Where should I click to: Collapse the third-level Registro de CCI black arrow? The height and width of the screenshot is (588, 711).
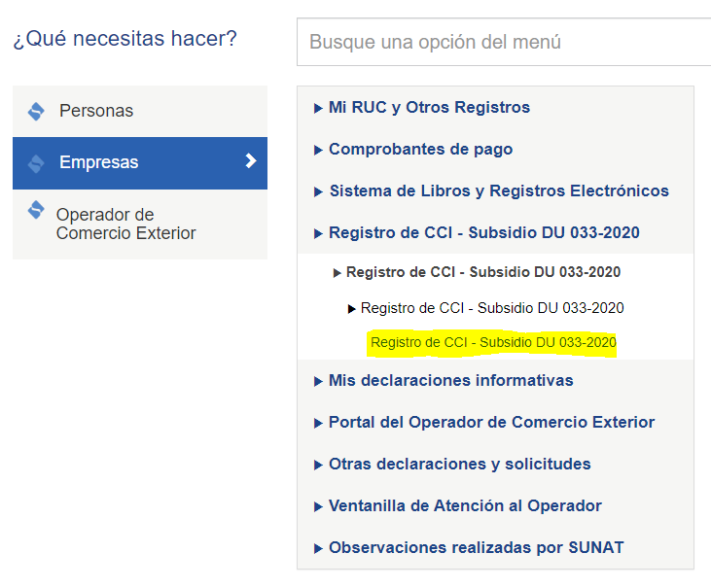351,309
